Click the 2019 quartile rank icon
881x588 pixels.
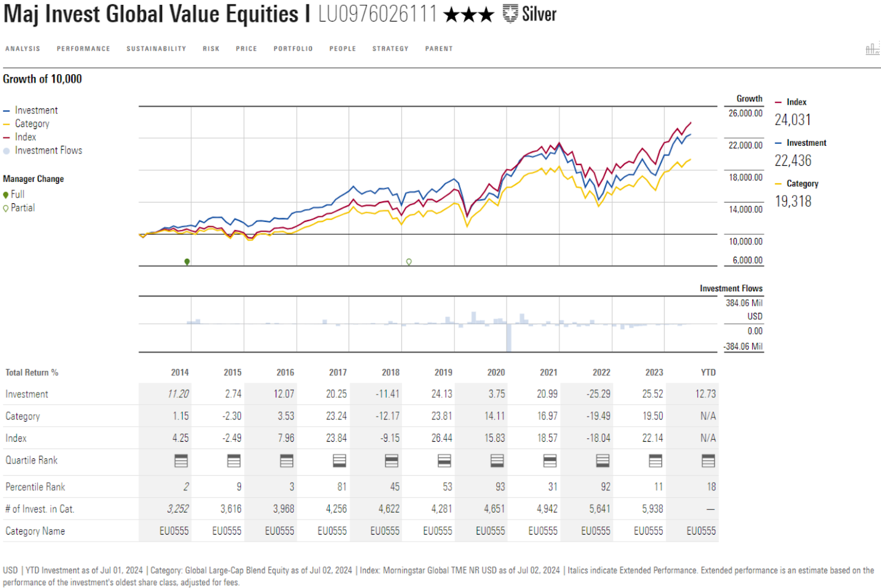tap(444, 461)
